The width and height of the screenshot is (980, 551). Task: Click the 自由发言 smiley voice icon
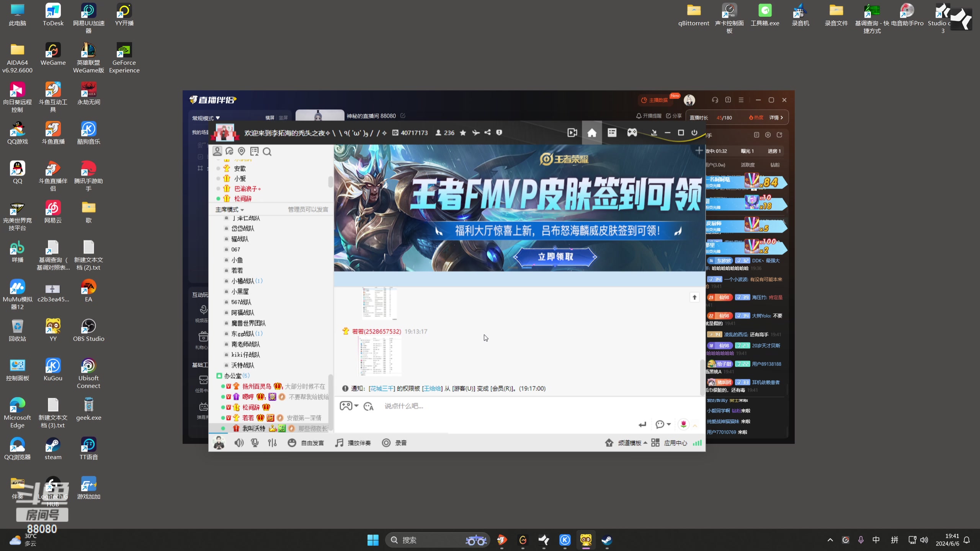click(x=292, y=443)
